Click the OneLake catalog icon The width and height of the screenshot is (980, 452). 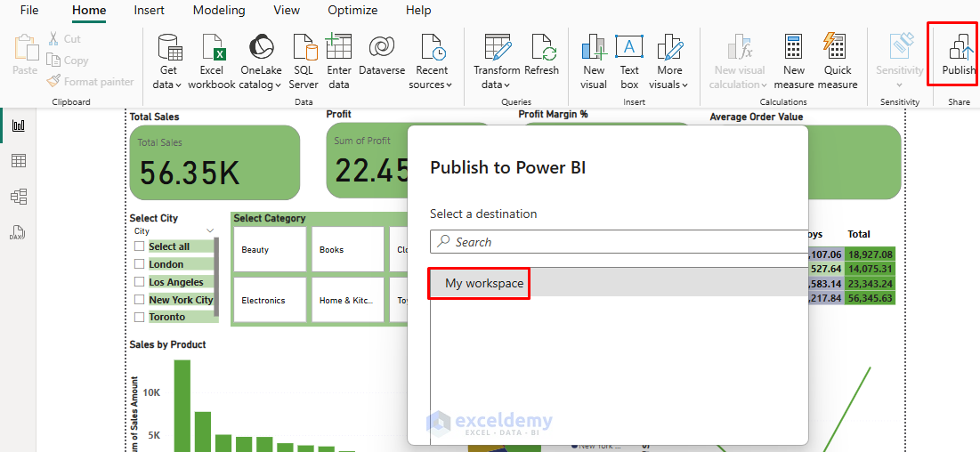click(x=261, y=47)
